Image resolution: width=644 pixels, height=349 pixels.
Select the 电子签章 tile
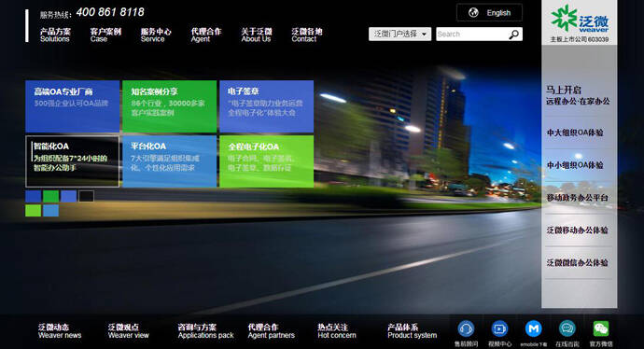pos(267,106)
